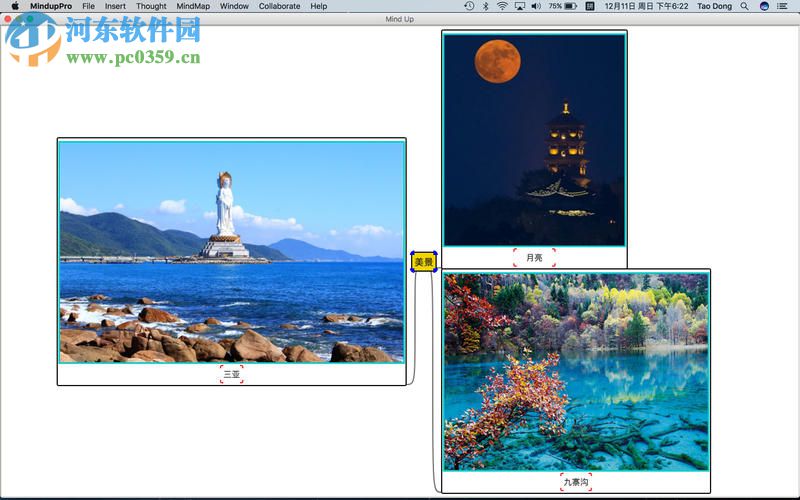
Task: Open the input method icon
Action: coord(590,6)
